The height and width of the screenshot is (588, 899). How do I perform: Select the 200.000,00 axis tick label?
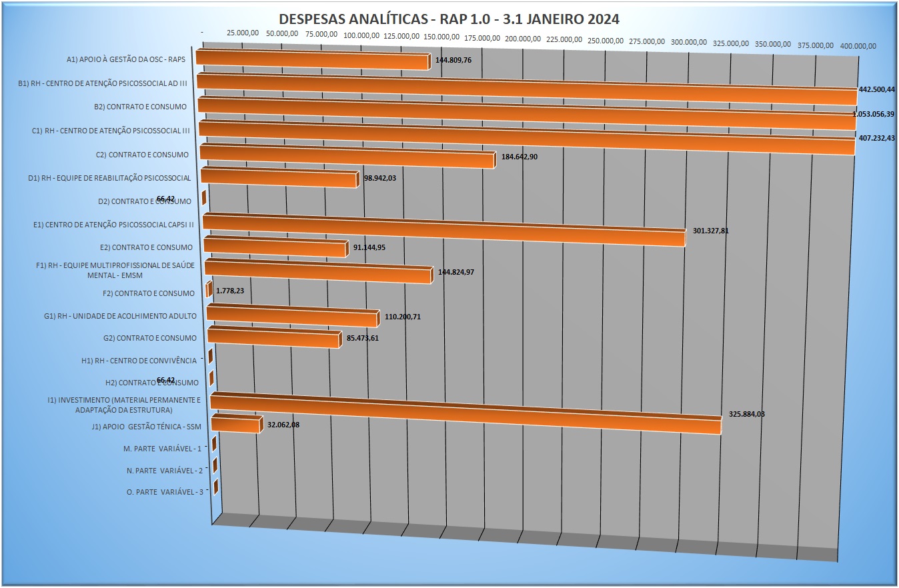(523, 39)
